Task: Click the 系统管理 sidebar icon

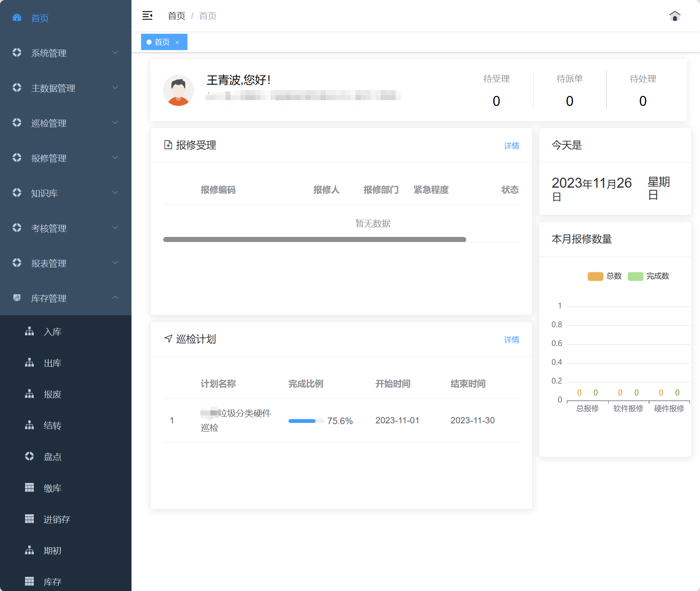Action: pos(17,53)
